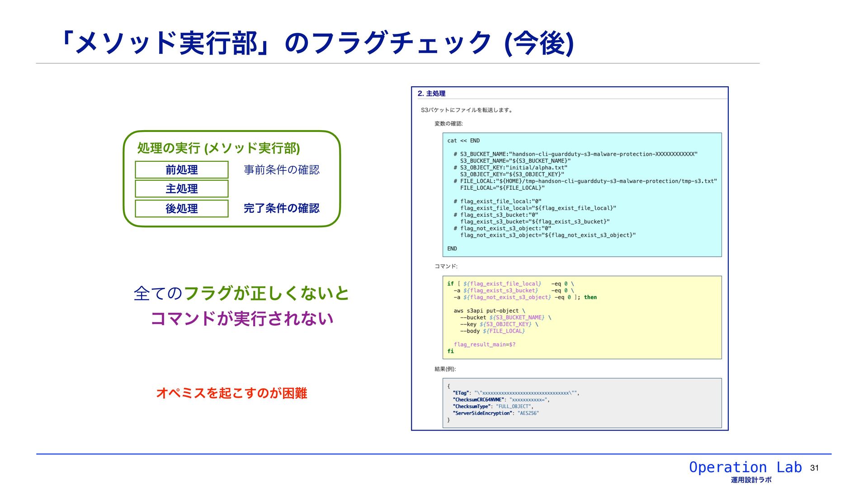Click the "ServerSideEncryption": "AES256" line

pos(495,413)
